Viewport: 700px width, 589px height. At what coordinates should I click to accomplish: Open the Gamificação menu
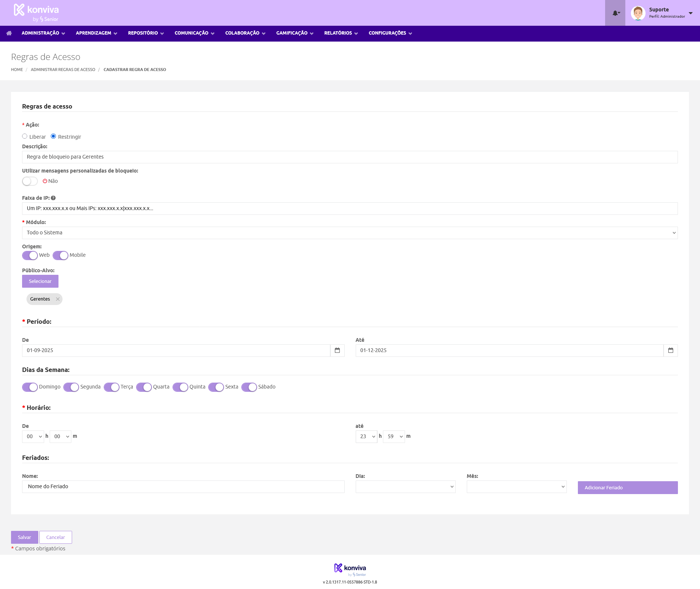[x=295, y=33]
